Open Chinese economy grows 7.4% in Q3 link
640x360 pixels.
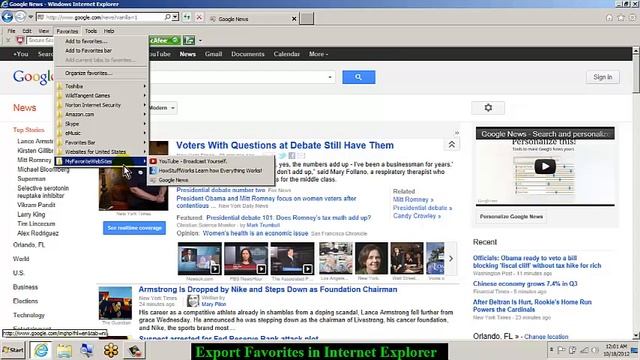point(525,284)
